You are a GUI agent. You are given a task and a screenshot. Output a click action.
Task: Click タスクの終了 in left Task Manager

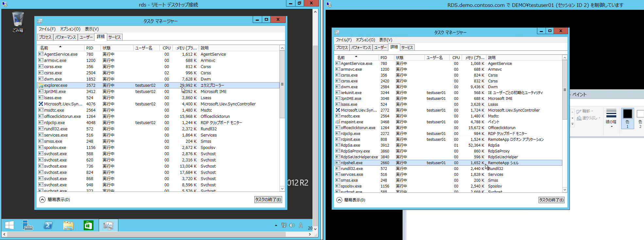(x=268, y=199)
